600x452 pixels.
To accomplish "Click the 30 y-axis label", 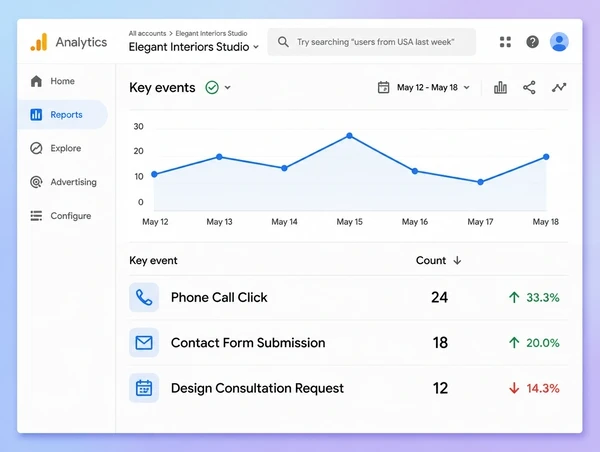I will (139, 126).
